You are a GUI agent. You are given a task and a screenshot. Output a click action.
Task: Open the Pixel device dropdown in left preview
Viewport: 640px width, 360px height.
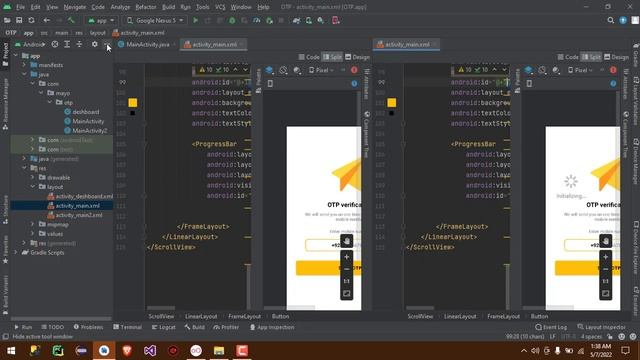321,70
